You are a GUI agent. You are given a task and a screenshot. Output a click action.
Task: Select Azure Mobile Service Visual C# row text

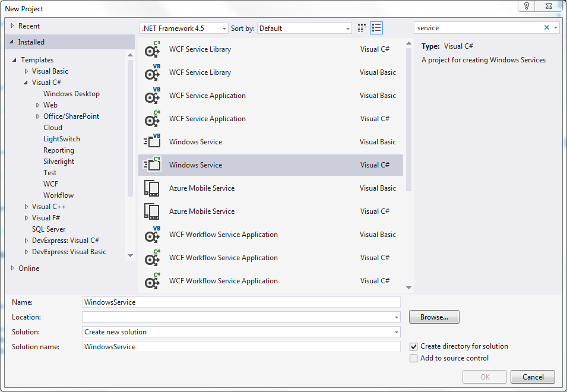click(202, 211)
